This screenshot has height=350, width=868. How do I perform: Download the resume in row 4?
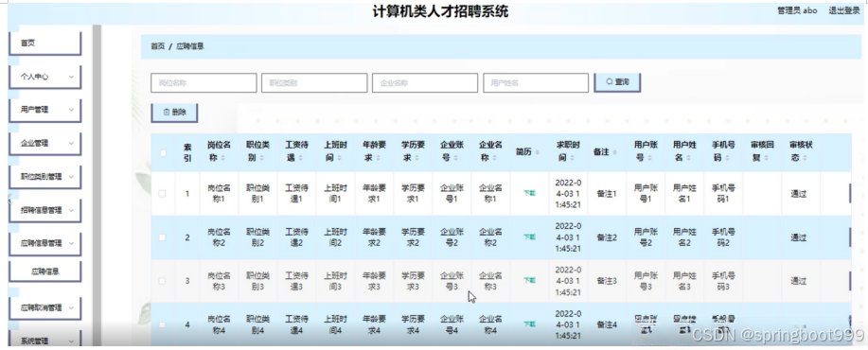click(530, 324)
